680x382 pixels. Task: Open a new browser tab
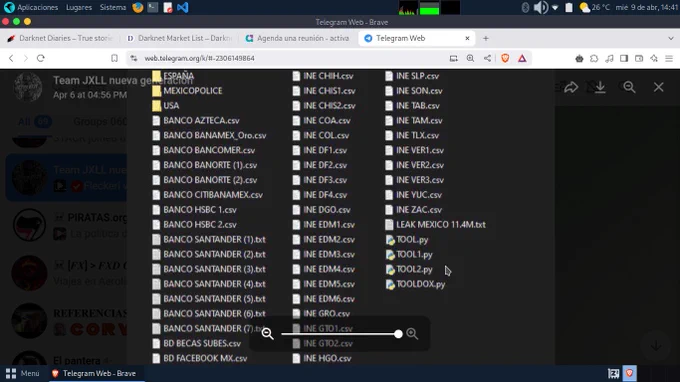pyautogui.click(x=486, y=38)
